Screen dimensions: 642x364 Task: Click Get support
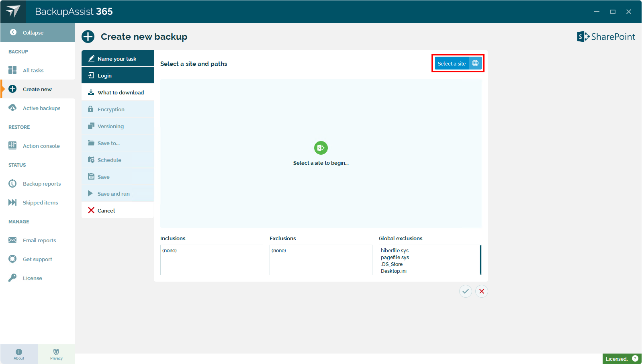pyautogui.click(x=38, y=259)
